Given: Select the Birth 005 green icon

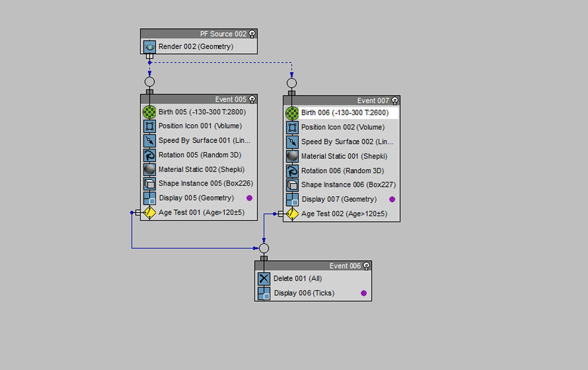Looking at the screenshot, I should 149,112.
